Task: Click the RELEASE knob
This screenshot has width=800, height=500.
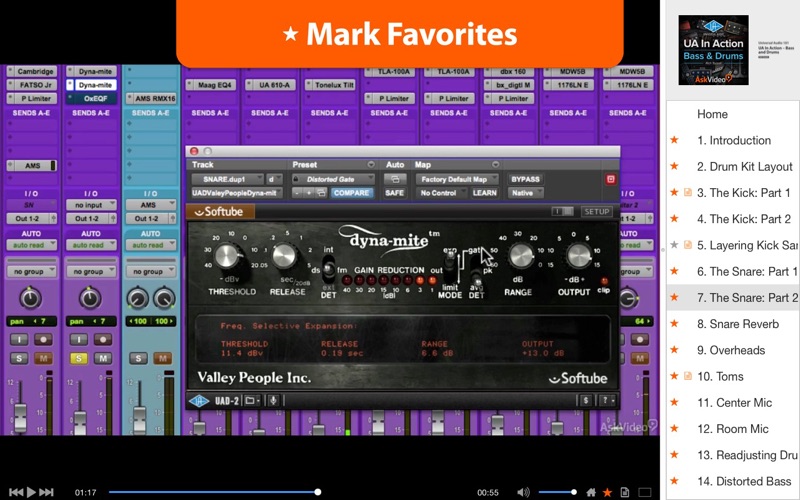Action: pos(285,256)
